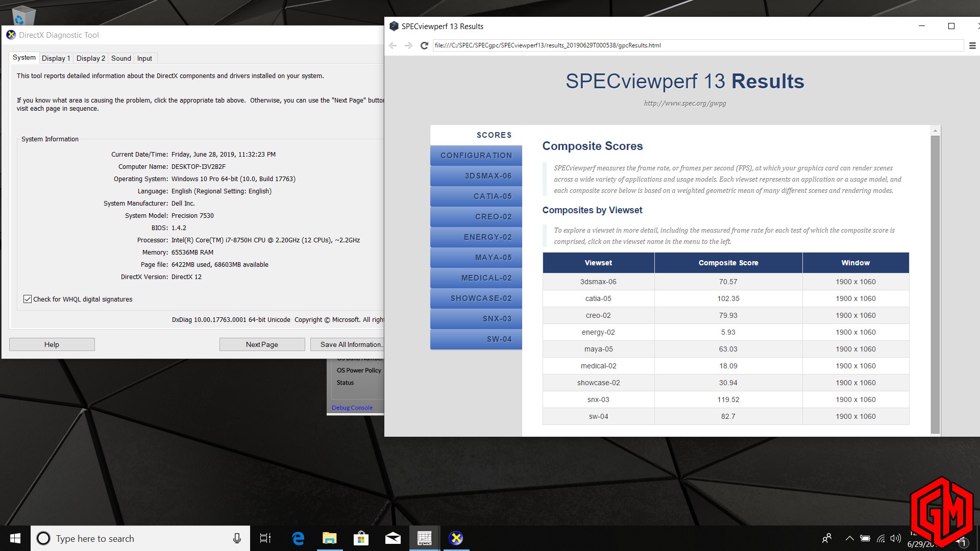Viewport: 980px width, 551px height.
Task: Follow the www.spec.org/gwpg link
Action: click(x=684, y=103)
